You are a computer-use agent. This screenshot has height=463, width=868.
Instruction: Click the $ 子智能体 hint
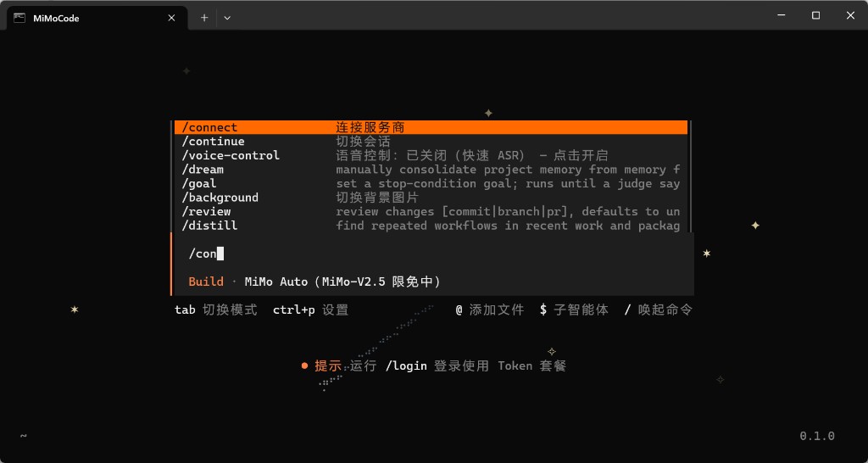coord(574,310)
